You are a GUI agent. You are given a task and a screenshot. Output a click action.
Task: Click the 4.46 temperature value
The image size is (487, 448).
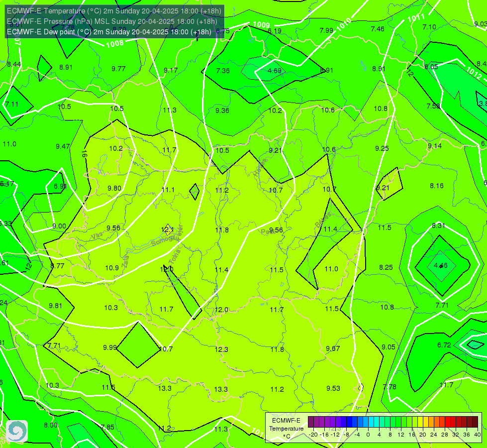[441, 265]
